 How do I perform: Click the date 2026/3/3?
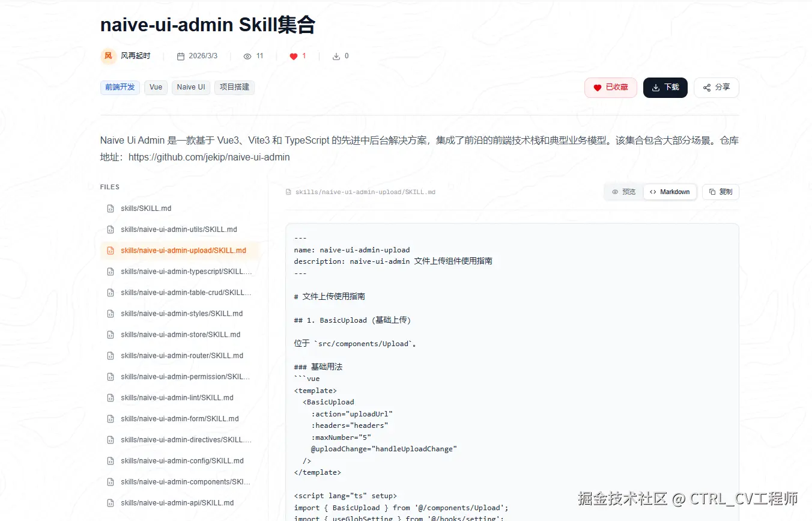203,56
